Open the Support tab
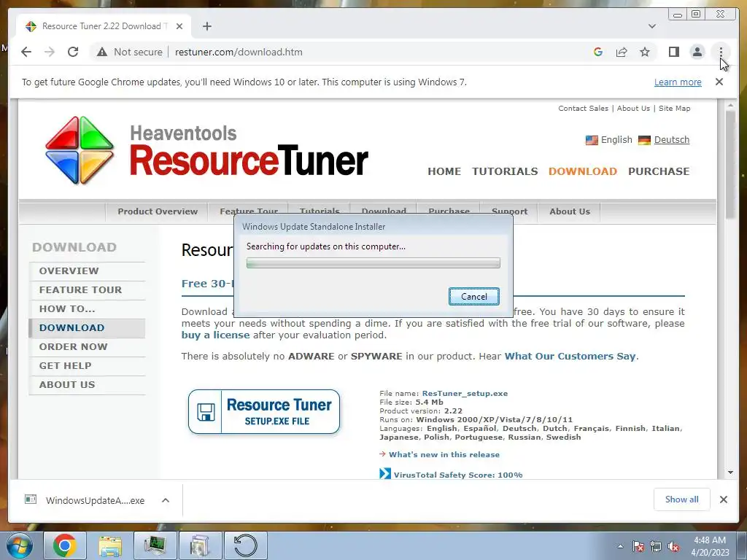 (510, 211)
